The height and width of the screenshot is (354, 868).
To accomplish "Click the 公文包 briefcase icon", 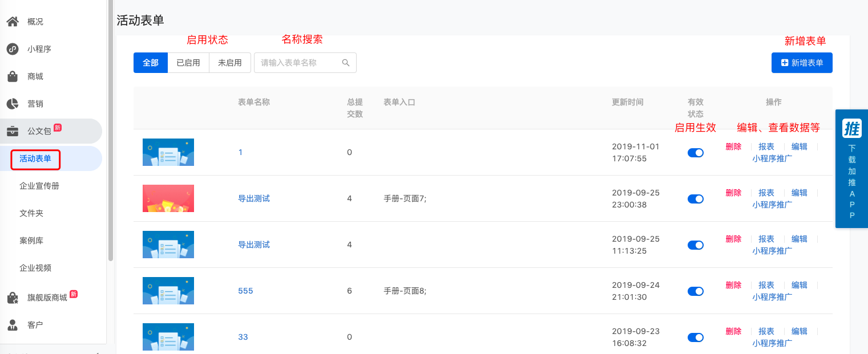I will (13, 131).
